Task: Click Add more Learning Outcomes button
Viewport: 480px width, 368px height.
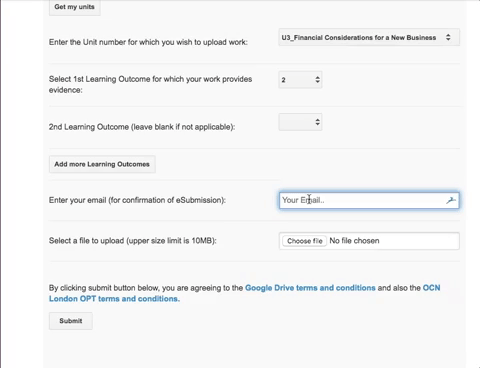Action: click(x=102, y=164)
